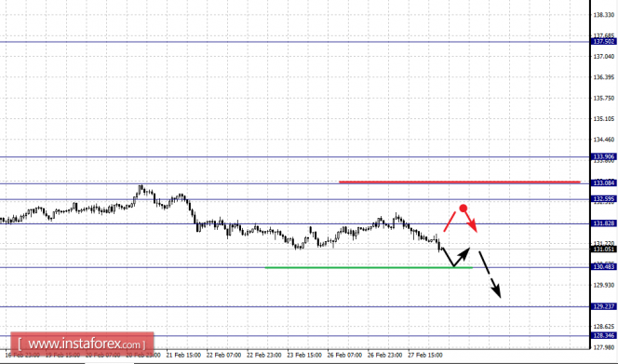Click the 137.040 price axis label
Viewport: 618px width, 364px height.
(604, 57)
